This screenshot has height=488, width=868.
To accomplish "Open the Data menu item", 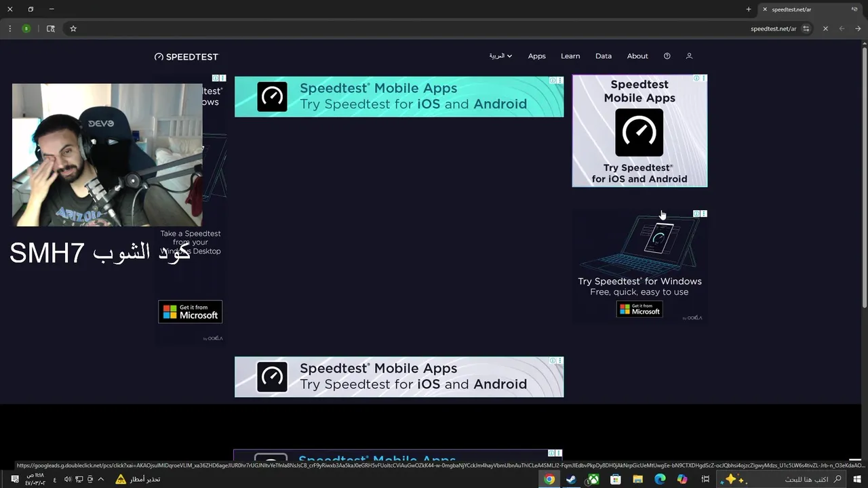I will pyautogui.click(x=604, y=56).
